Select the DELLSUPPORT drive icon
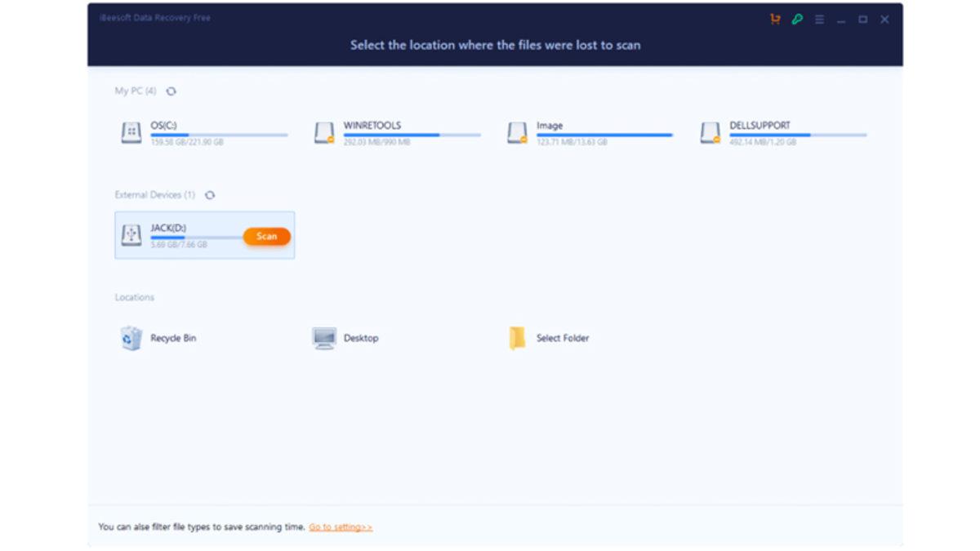Image resolution: width=980 pixels, height=551 pixels. [x=709, y=131]
